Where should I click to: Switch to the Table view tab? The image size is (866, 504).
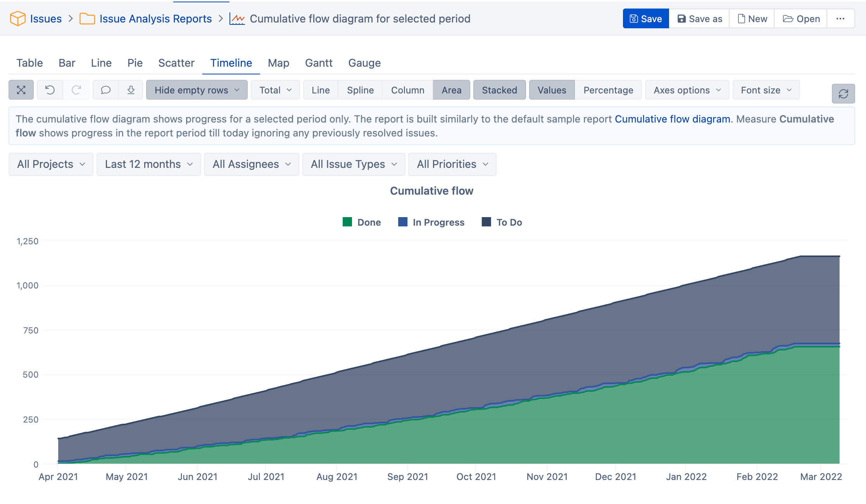[29, 63]
